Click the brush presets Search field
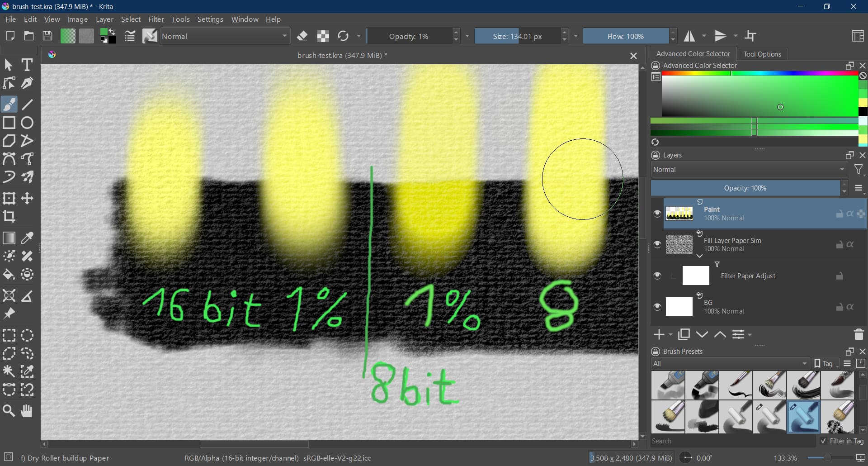 732,441
